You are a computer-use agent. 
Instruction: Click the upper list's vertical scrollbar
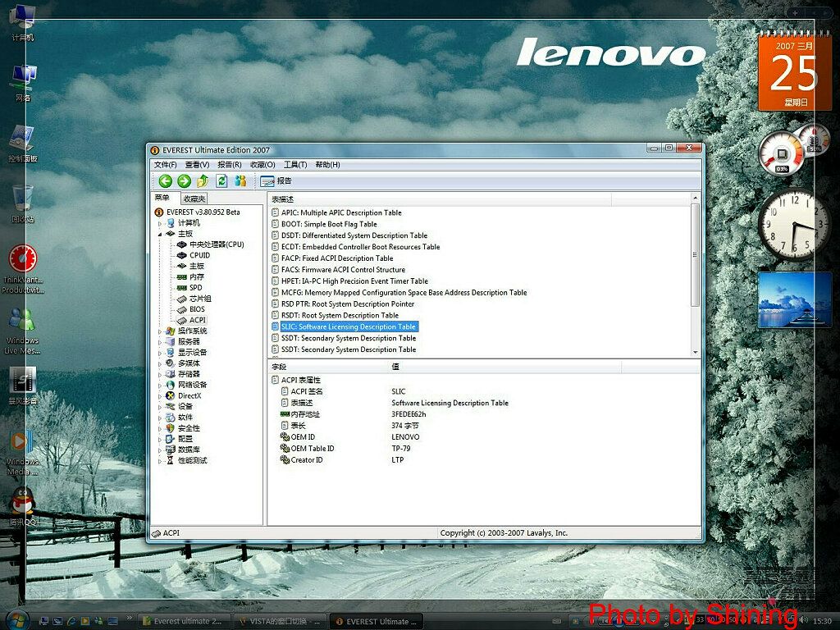click(696, 262)
